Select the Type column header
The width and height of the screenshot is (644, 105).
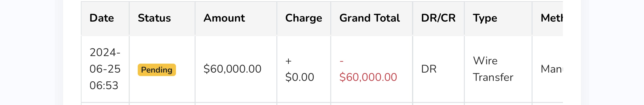[x=485, y=18]
